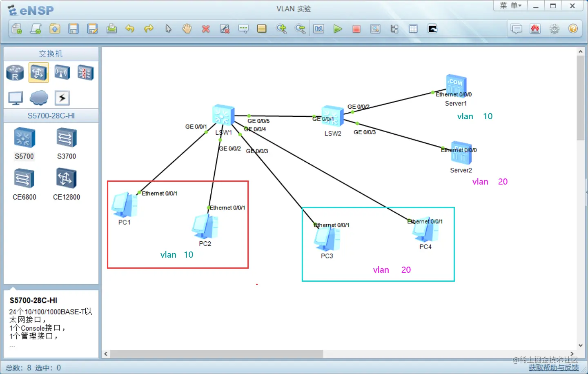This screenshot has height=374, width=588.
Task: Open the help question mark icon
Action: [x=573, y=29]
